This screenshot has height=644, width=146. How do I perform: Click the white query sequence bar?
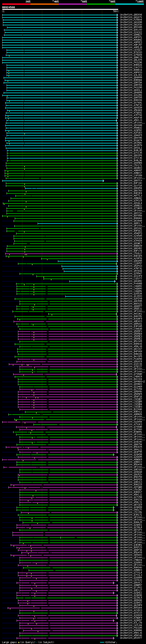(60, 10)
